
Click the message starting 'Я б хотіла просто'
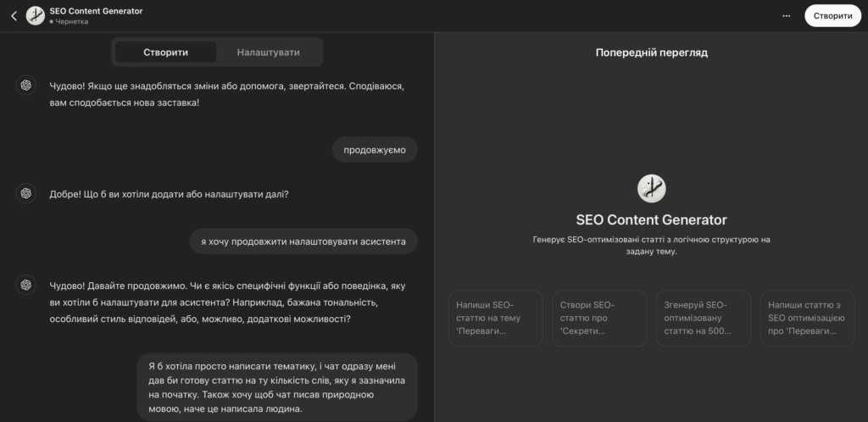click(278, 387)
